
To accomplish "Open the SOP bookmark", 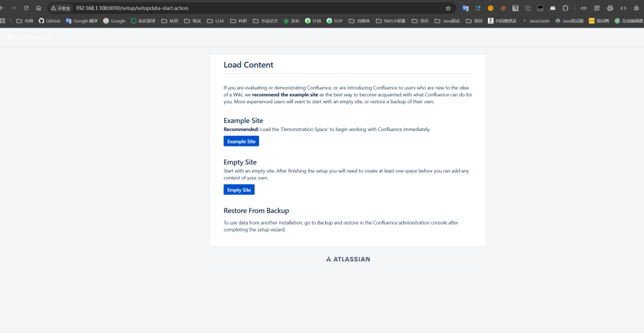I will tap(335, 21).
